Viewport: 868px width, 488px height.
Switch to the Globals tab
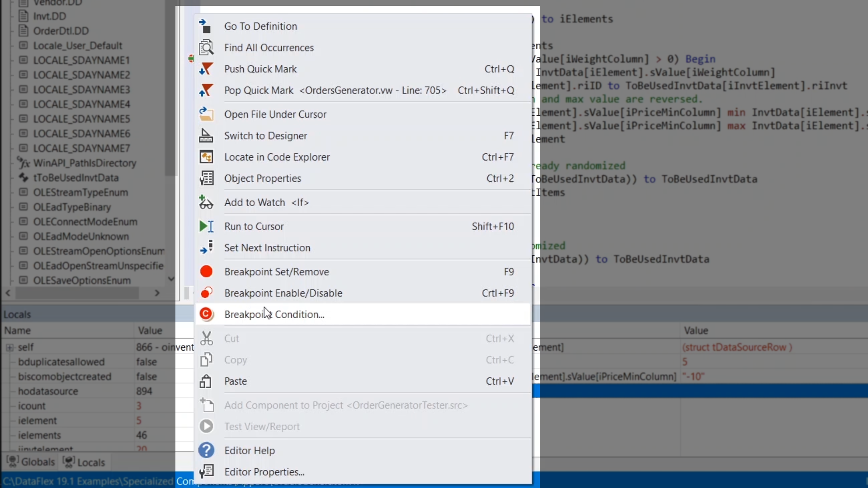[31, 462]
